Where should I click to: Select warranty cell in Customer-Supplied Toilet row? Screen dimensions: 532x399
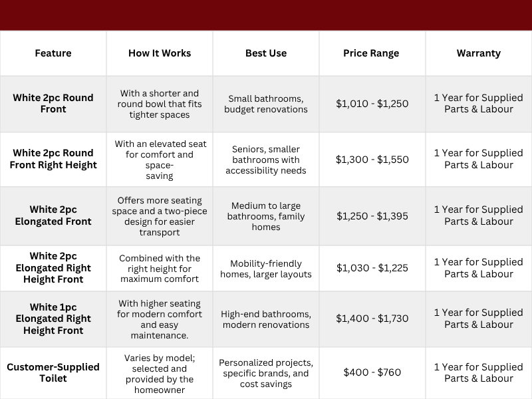tap(478, 372)
